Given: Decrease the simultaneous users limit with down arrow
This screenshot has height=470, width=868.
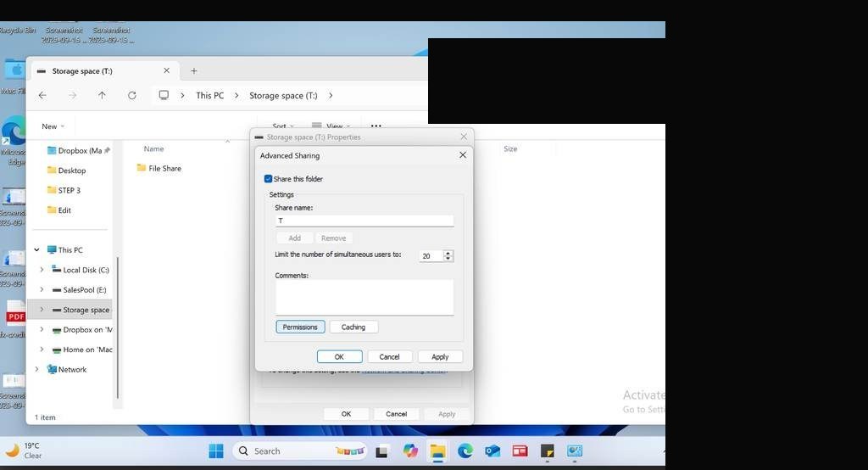Looking at the screenshot, I should click(448, 259).
